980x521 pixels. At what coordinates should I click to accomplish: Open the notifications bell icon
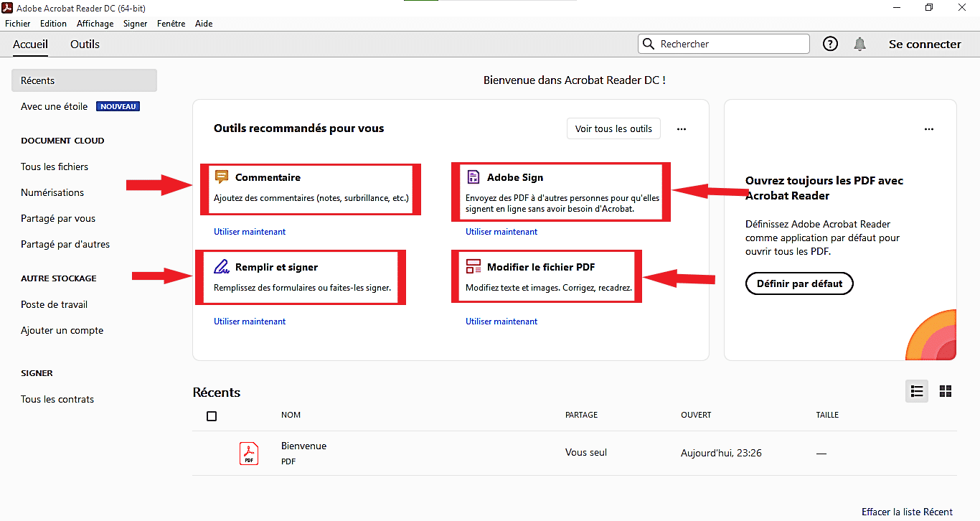point(859,44)
